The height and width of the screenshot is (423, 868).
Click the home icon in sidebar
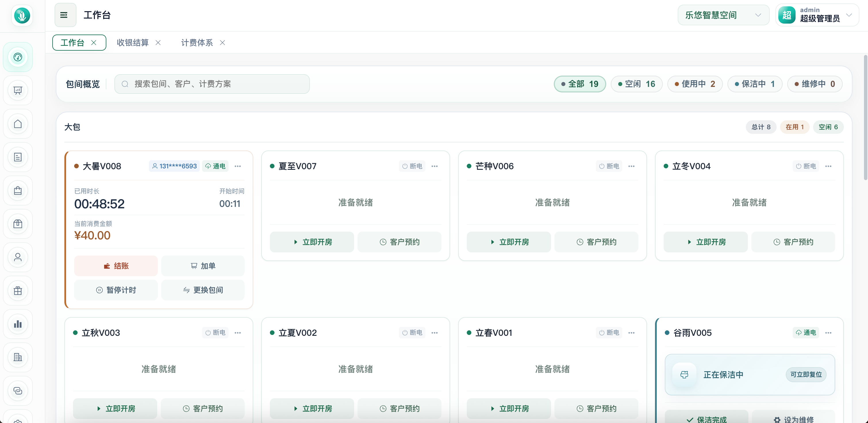click(18, 124)
